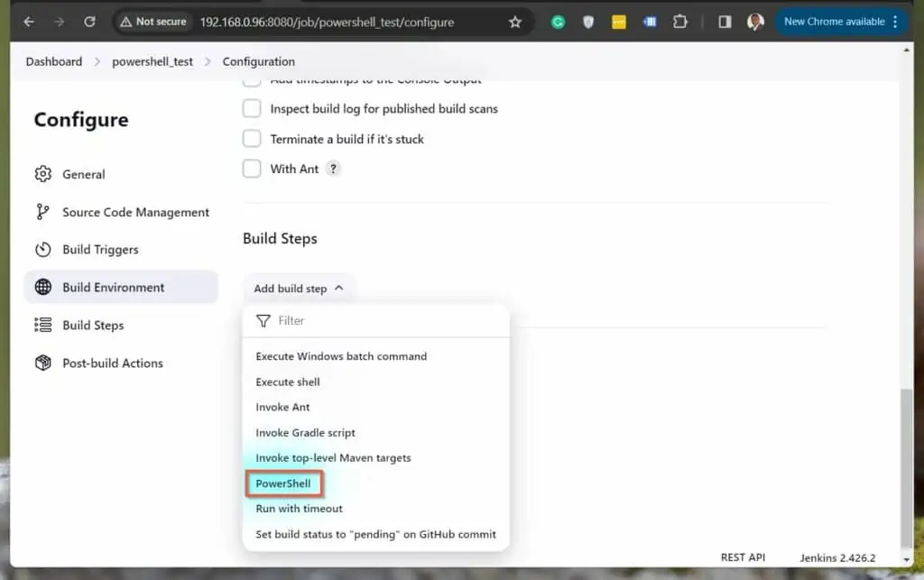Select the PowerShell build step
This screenshot has height=580, width=924.
[x=283, y=483]
